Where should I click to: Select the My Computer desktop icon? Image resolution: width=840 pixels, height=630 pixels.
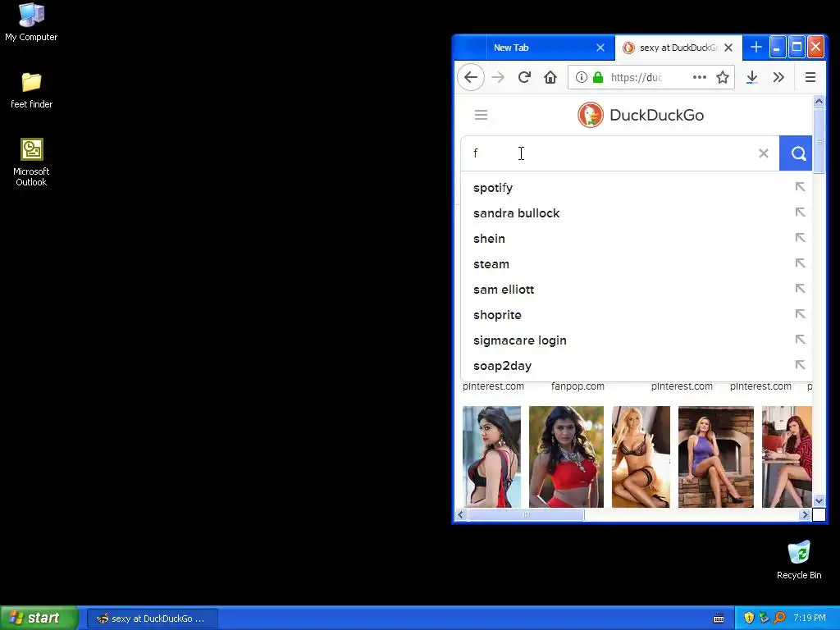(x=31, y=22)
